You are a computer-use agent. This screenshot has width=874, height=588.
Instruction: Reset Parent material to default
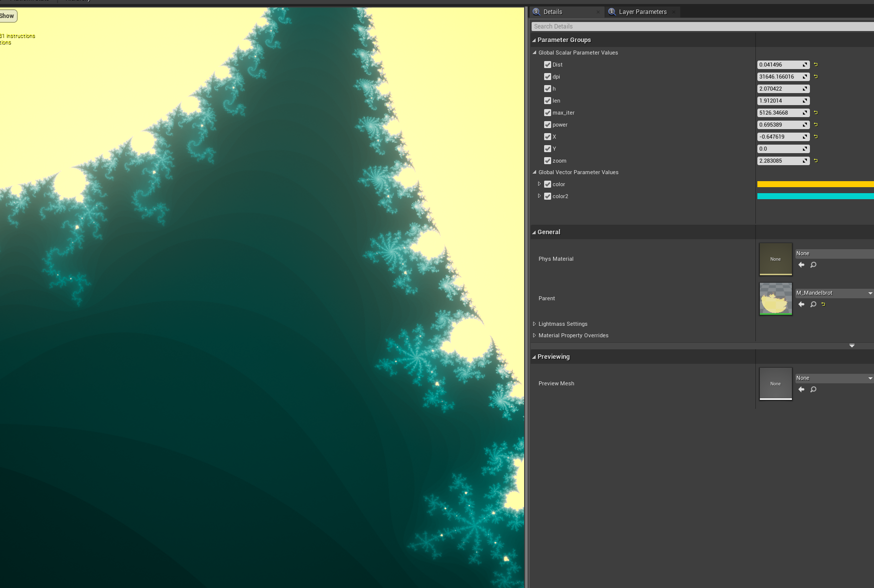(823, 304)
